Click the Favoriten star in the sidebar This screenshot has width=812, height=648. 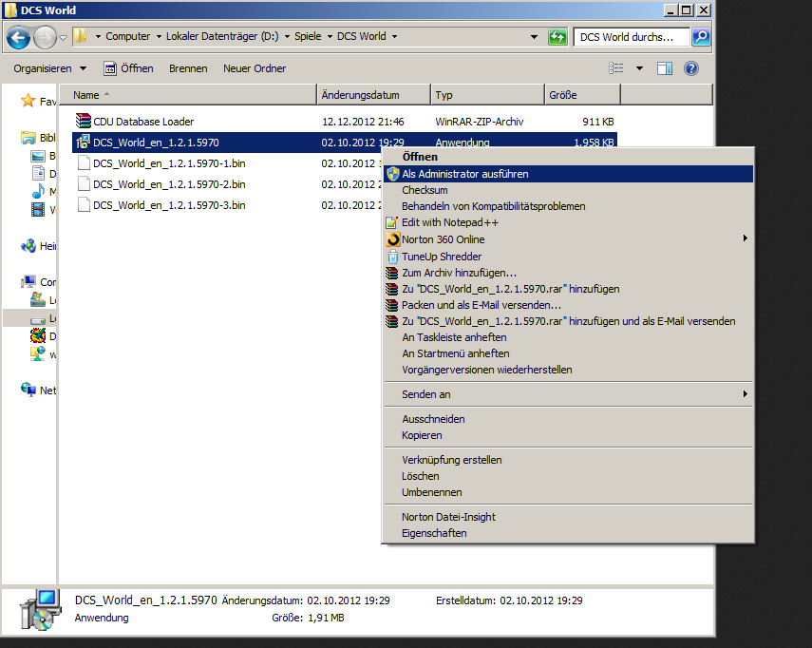[28, 101]
